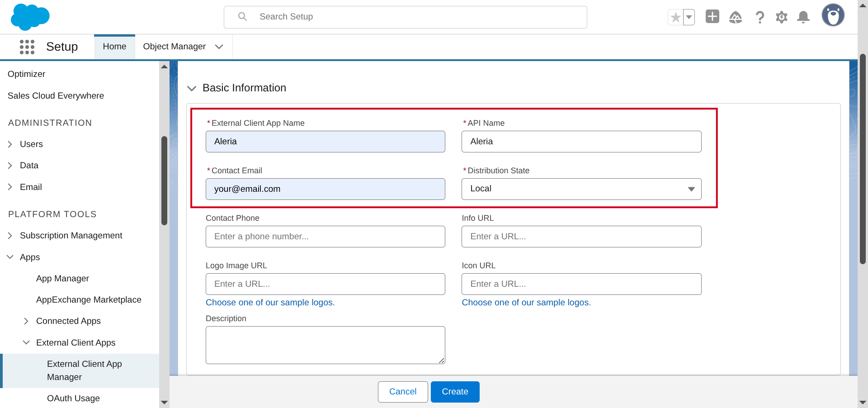
Task: Click the Contact Phone field
Action: pos(325,237)
